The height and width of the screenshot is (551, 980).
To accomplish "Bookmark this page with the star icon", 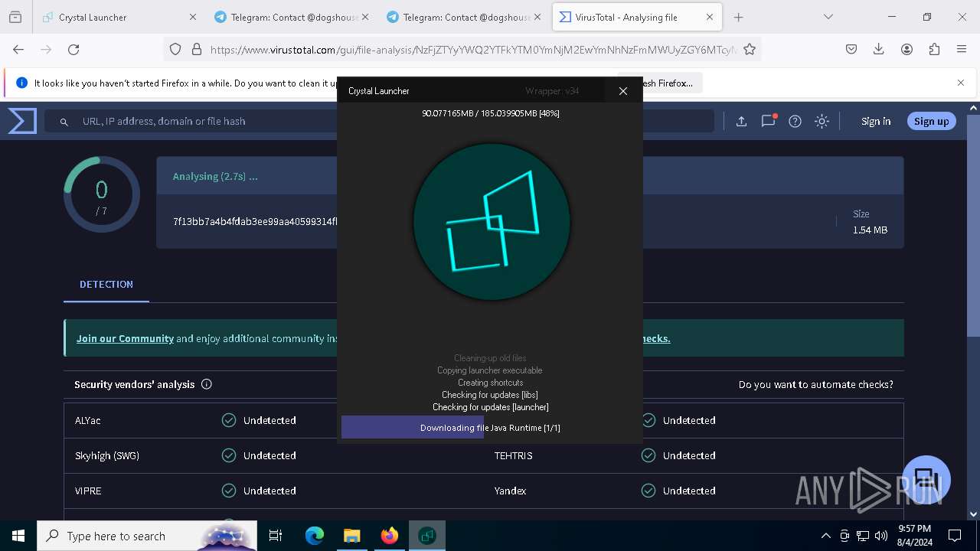I will (x=750, y=49).
